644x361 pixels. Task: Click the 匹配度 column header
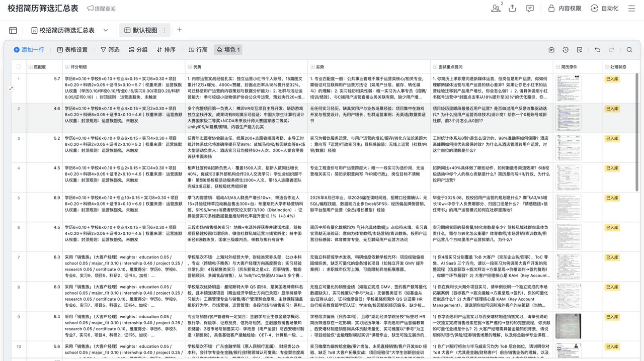pos(44,66)
